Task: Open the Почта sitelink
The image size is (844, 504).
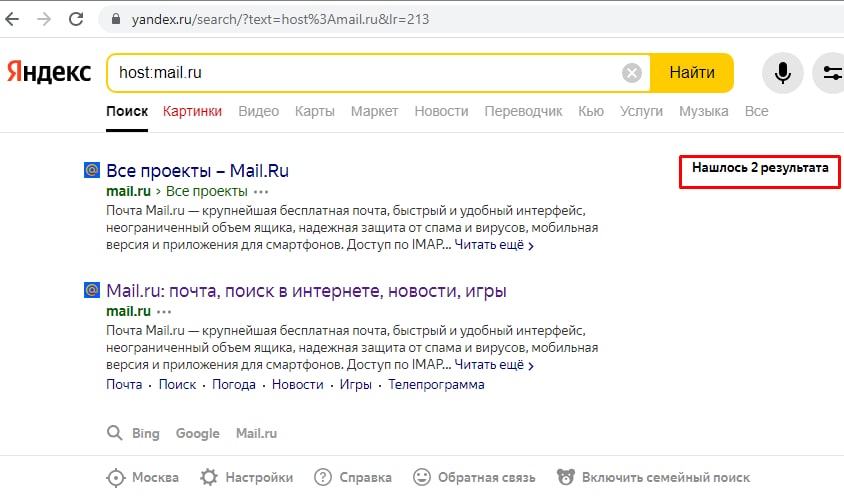Action: (124, 384)
